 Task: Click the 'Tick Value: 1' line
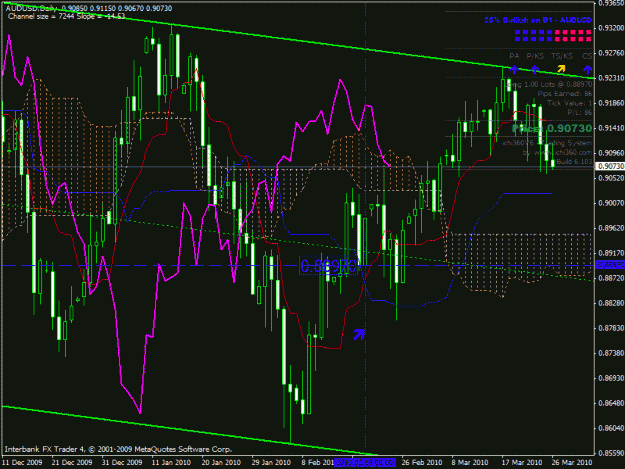tap(570, 103)
